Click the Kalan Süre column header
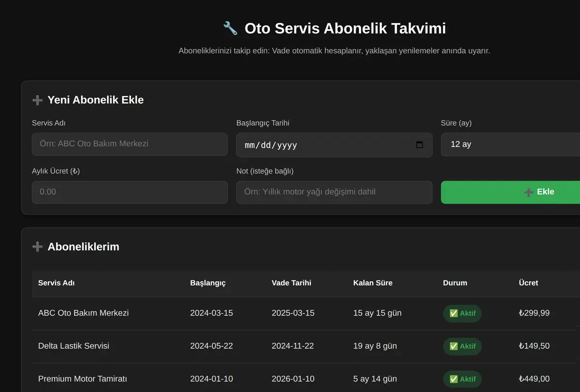This screenshot has height=392, width=580. click(373, 283)
